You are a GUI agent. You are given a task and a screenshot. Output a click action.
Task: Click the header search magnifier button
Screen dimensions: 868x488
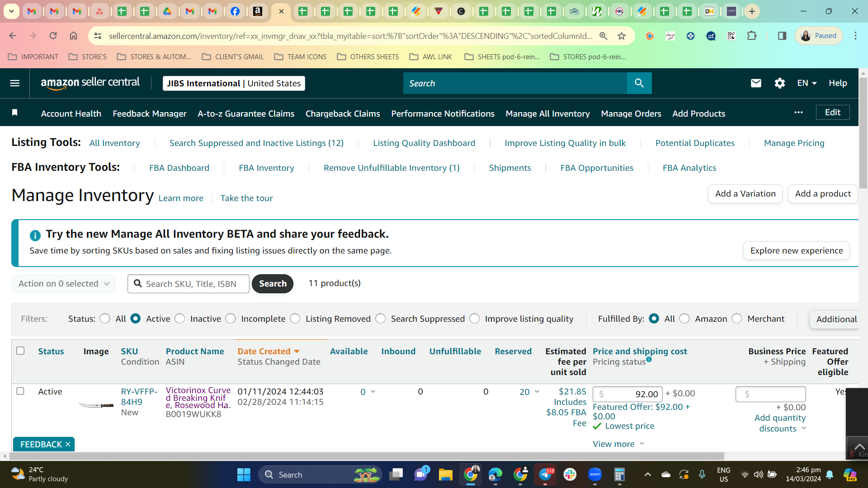tap(639, 83)
